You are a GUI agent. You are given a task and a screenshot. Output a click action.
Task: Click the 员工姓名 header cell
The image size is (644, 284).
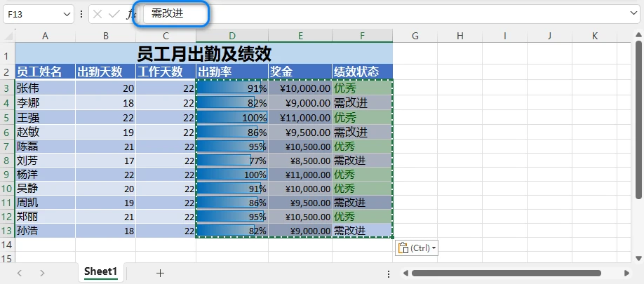[45, 72]
